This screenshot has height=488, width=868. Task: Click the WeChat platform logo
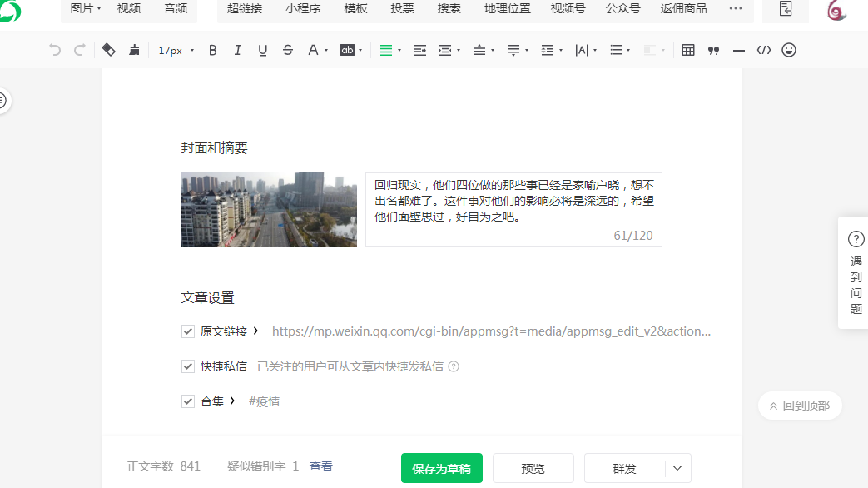click(9, 11)
